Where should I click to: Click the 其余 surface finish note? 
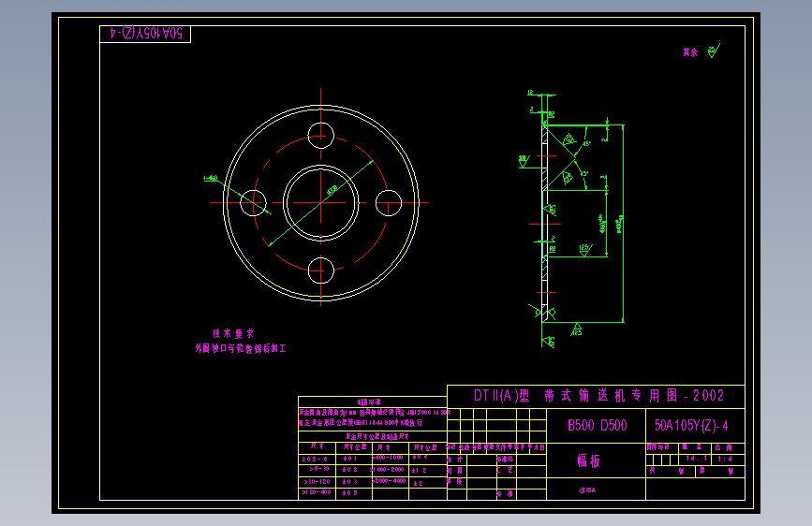pyautogui.click(x=690, y=52)
